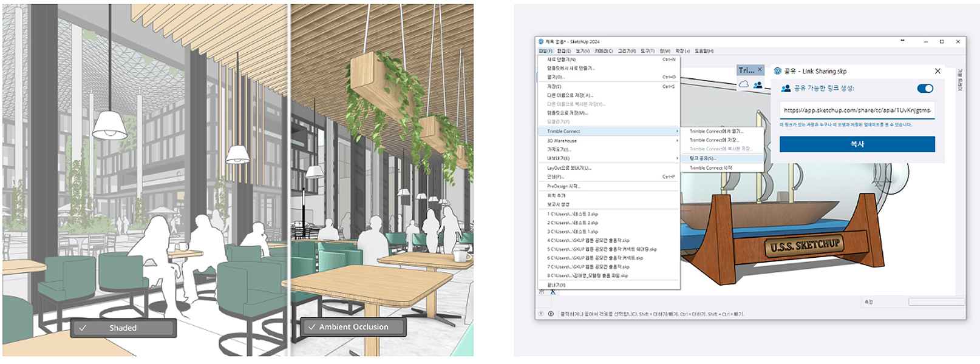This screenshot has width=980, height=364.
Task: Minimize the SketchUp window
Action: tap(926, 42)
